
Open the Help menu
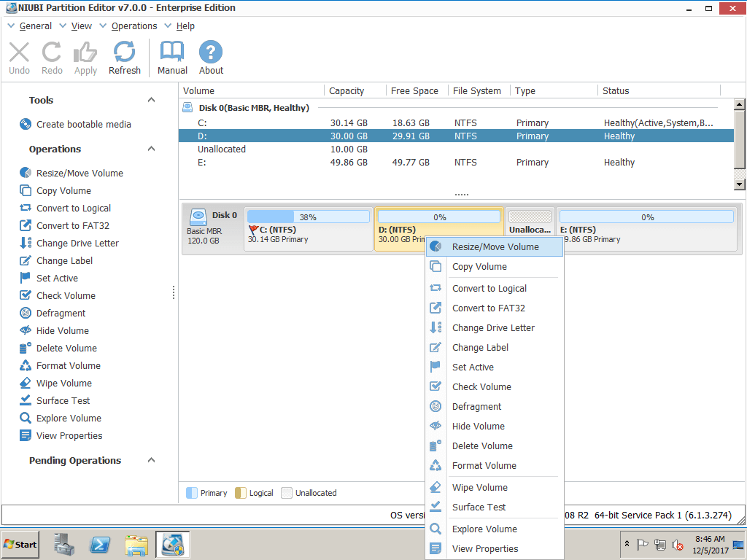185,26
